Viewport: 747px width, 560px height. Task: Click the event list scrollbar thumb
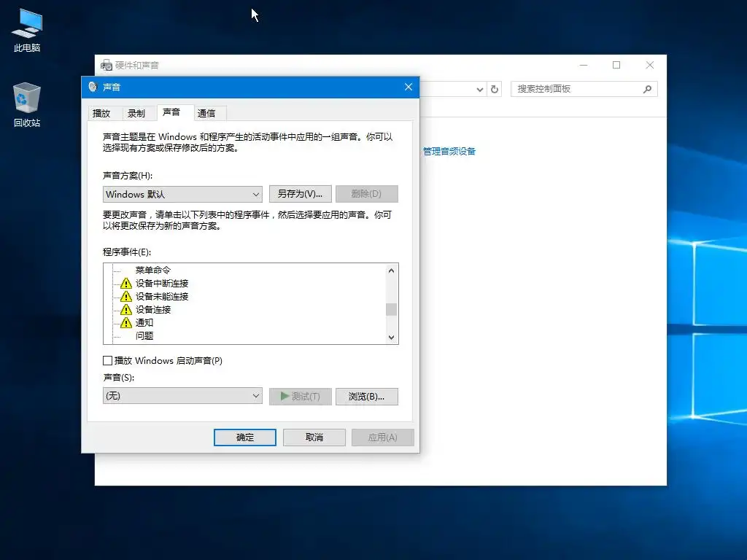(x=391, y=309)
